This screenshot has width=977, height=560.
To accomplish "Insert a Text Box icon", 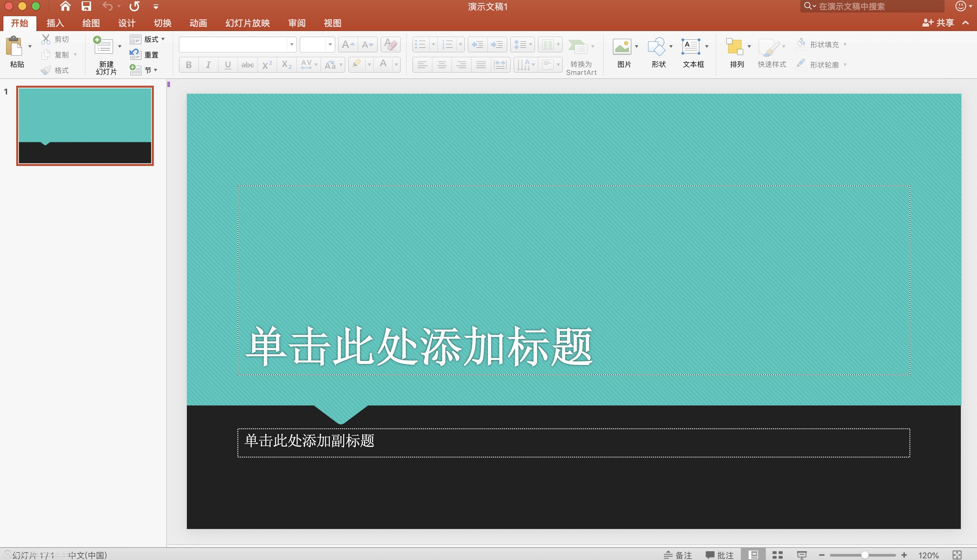I will click(691, 47).
